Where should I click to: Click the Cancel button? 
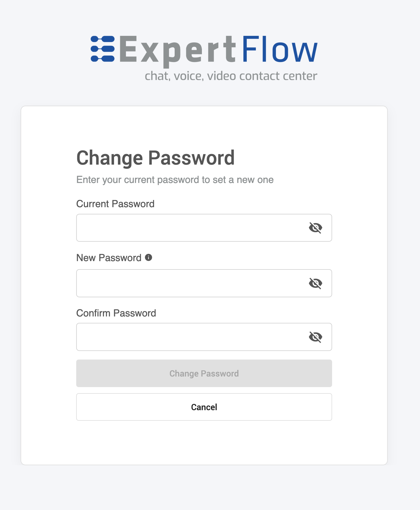(204, 407)
